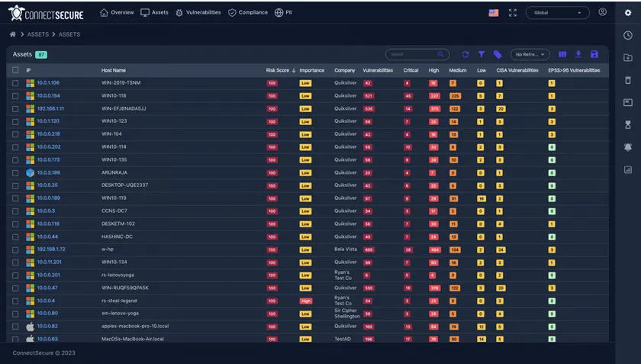Click the blue cube icon for ARUNRAJA
The width and height of the screenshot is (641, 364).
pyautogui.click(x=31, y=172)
